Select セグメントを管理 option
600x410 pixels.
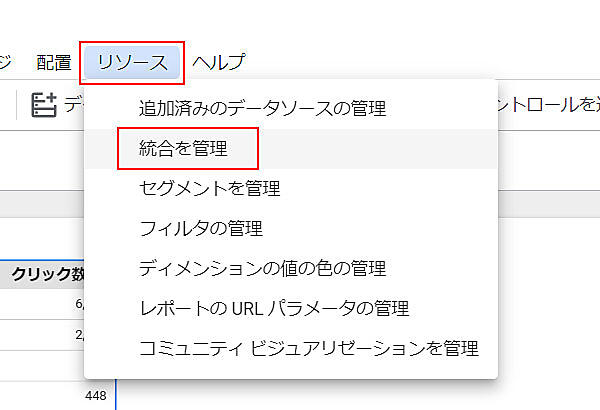(x=291, y=188)
